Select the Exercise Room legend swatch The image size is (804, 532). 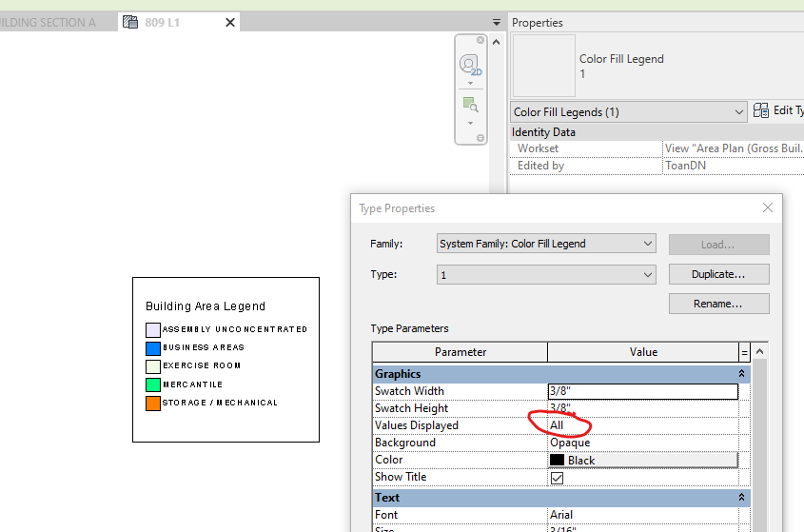tap(153, 366)
